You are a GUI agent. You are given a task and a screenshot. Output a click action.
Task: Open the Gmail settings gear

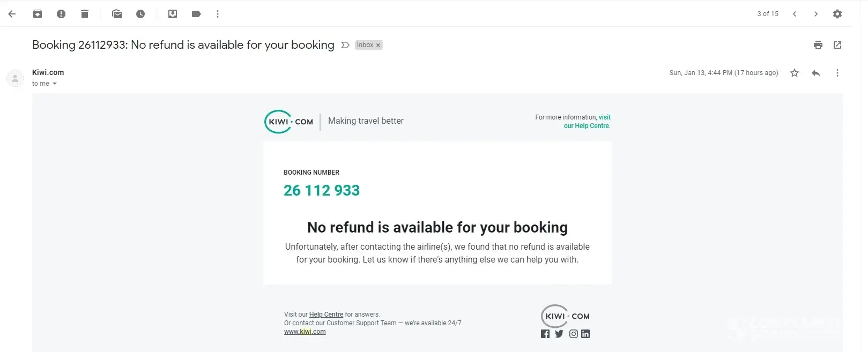click(837, 14)
